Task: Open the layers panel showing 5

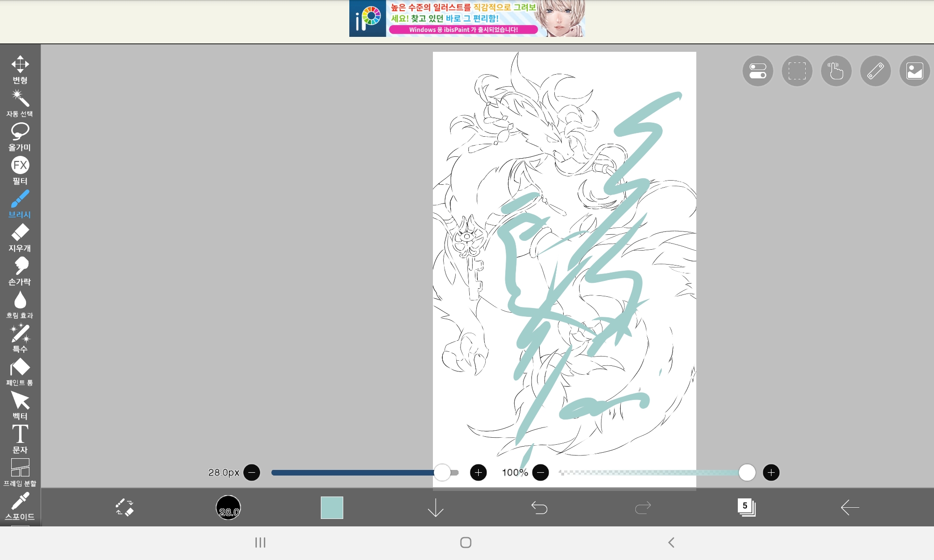Action: (x=746, y=507)
